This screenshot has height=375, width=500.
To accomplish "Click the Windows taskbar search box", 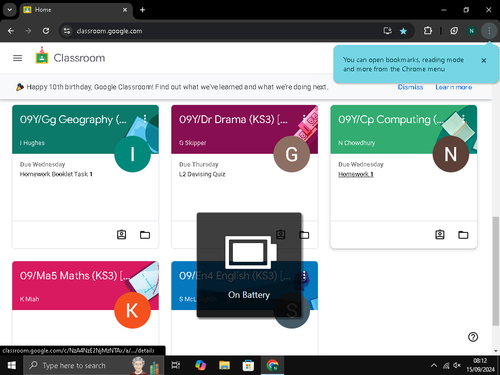I will pos(94,365).
